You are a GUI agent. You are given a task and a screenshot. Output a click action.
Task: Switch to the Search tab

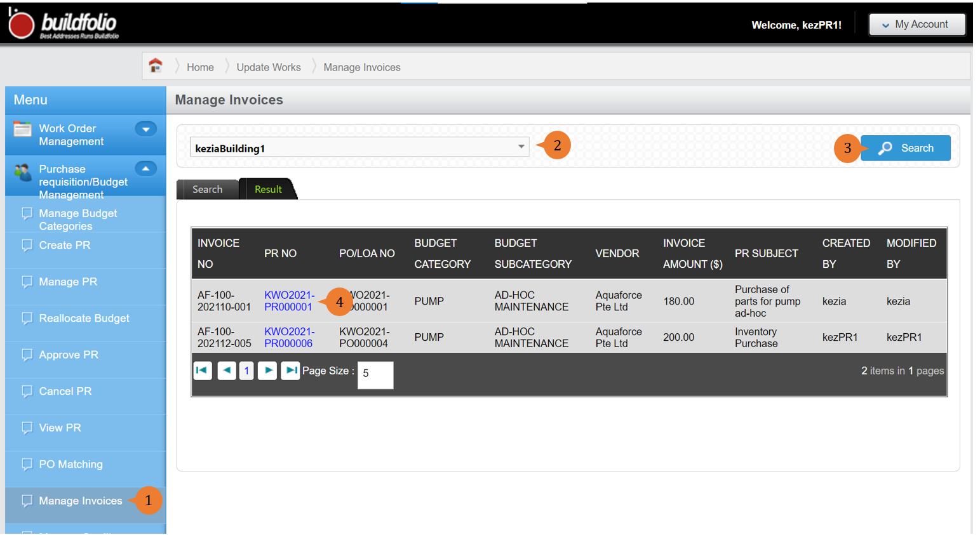[208, 189]
